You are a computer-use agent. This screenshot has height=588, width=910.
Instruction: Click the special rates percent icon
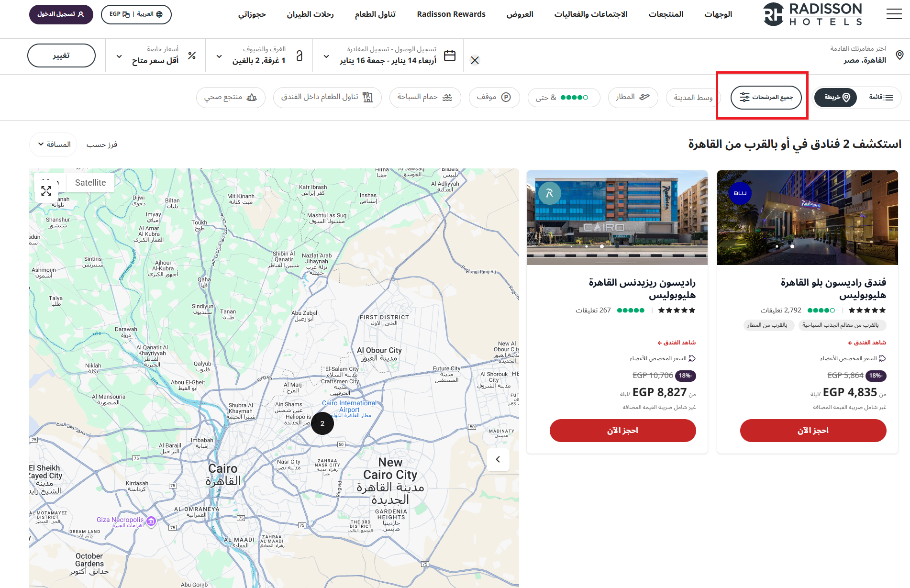[x=192, y=55]
